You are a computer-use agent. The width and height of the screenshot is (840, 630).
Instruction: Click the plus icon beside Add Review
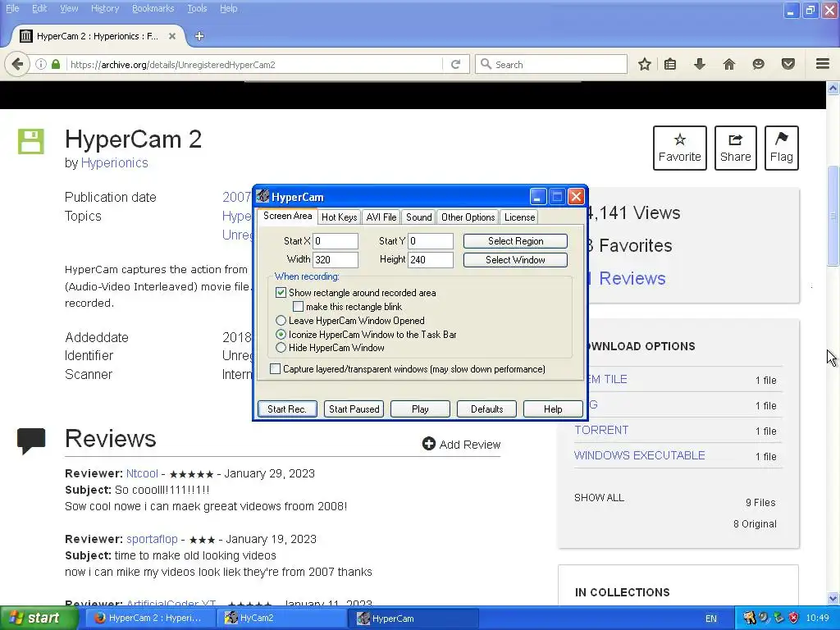428,444
